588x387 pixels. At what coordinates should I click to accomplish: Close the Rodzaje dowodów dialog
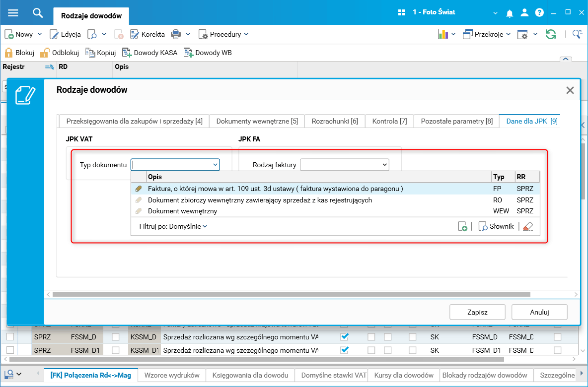[570, 90]
